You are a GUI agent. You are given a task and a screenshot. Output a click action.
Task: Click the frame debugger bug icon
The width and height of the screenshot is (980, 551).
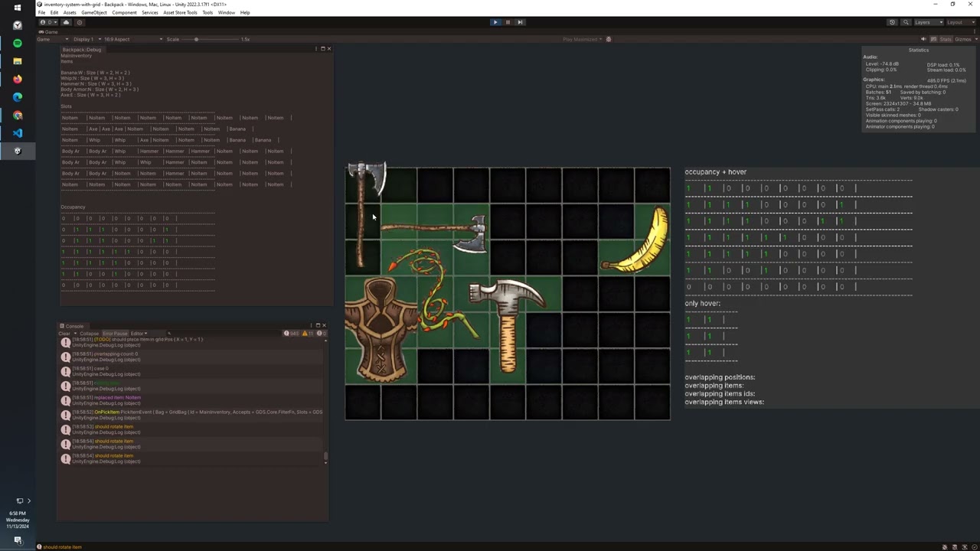(x=609, y=39)
